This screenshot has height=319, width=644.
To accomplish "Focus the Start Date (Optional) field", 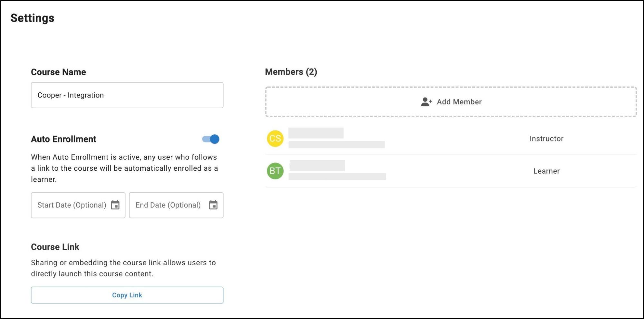I will click(x=72, y=205).
